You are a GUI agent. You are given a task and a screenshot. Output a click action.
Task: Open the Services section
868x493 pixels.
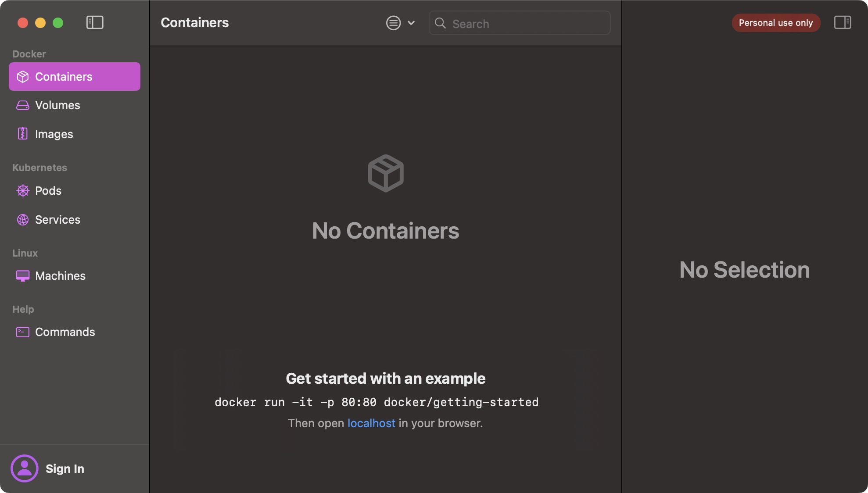[x=57, y=220]
